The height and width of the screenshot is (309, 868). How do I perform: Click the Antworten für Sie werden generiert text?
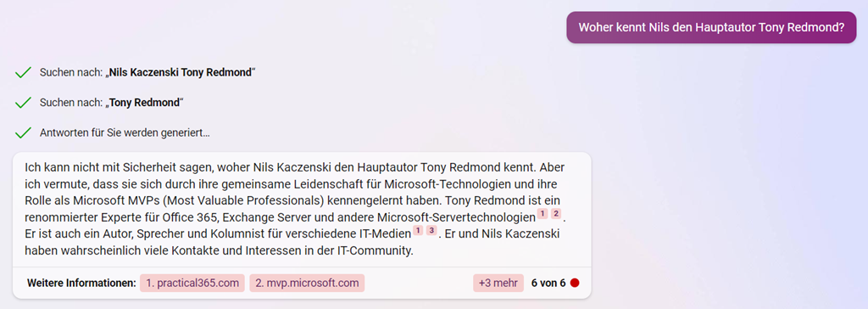[125, 133]
